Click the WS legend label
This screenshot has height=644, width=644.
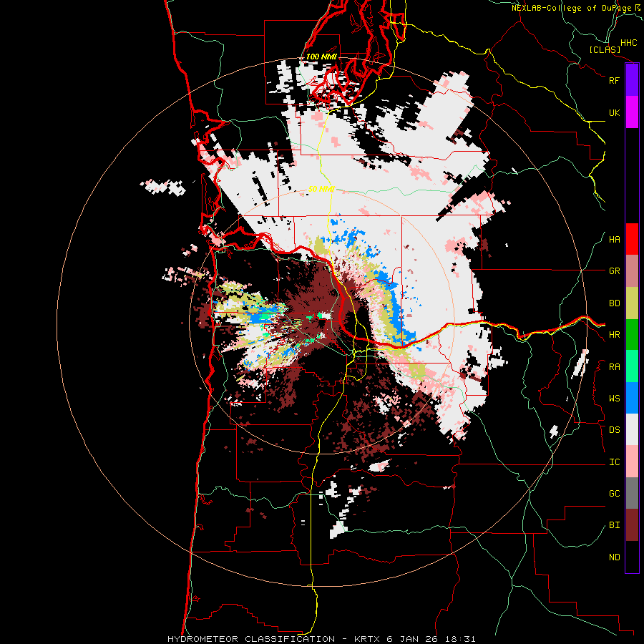coord(614,399)
